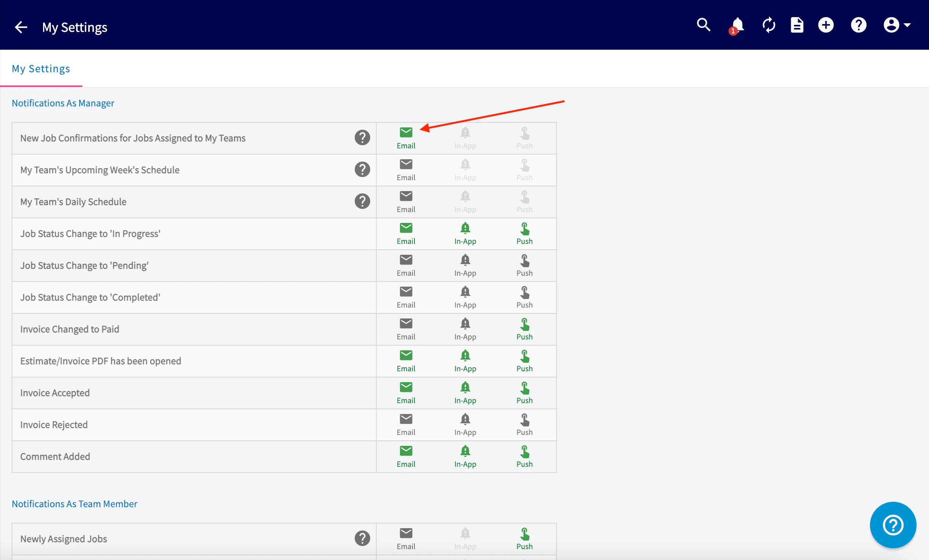The height and width of the screenshot is (560, 929).
Task: Open the document icon in header
Action: pyautogui.click(x=797, y=25)
